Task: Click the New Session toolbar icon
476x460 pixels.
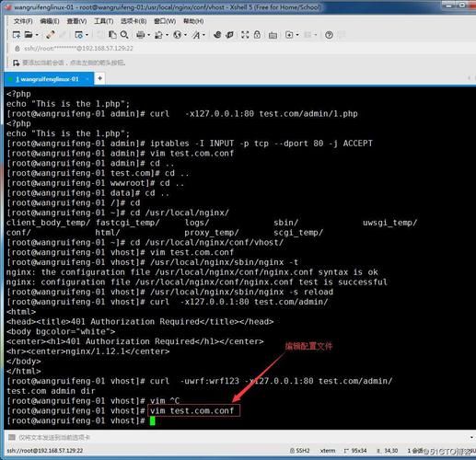Action: [x=17, y=35]
